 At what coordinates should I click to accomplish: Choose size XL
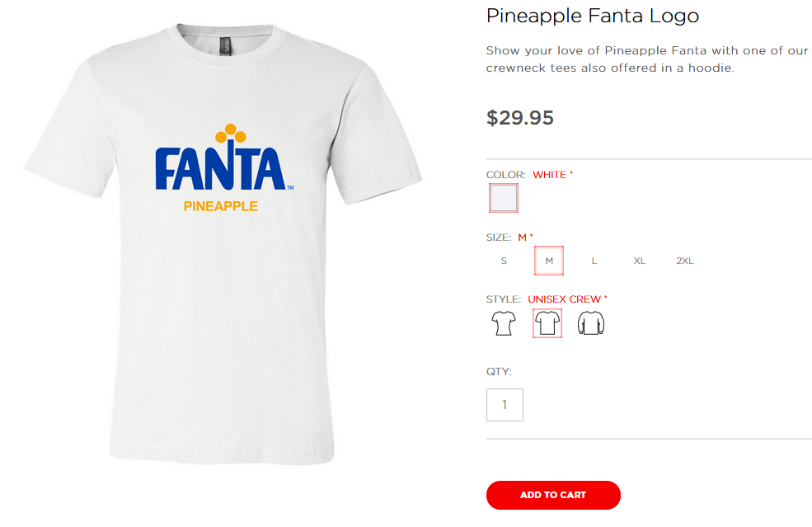click(640, 261)
